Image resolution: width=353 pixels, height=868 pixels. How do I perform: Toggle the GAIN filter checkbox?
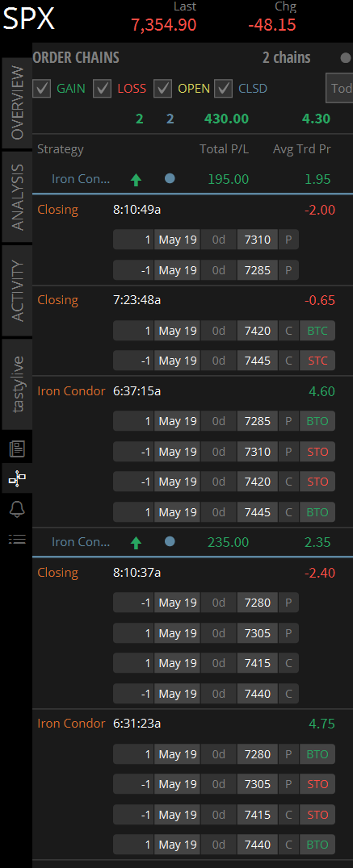pos(41,88)
